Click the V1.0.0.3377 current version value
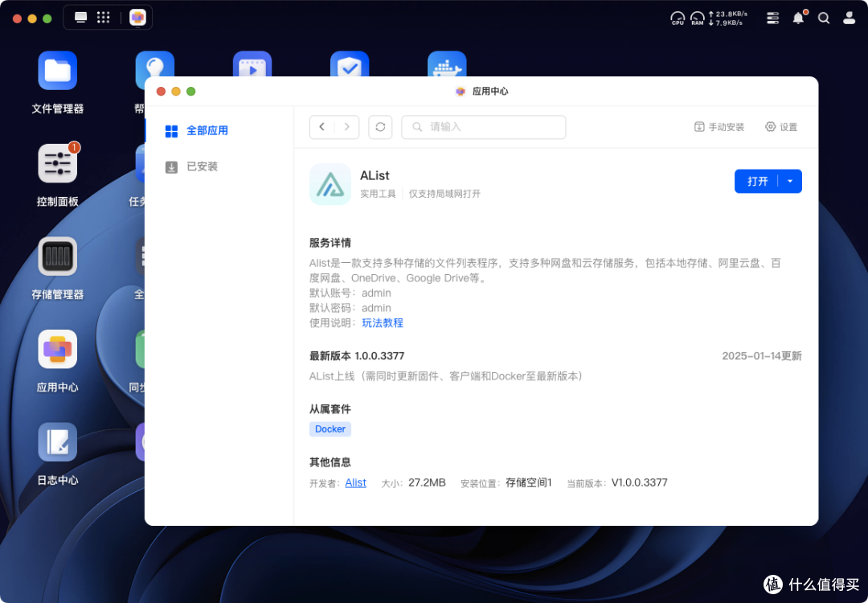 coord(640,483)
